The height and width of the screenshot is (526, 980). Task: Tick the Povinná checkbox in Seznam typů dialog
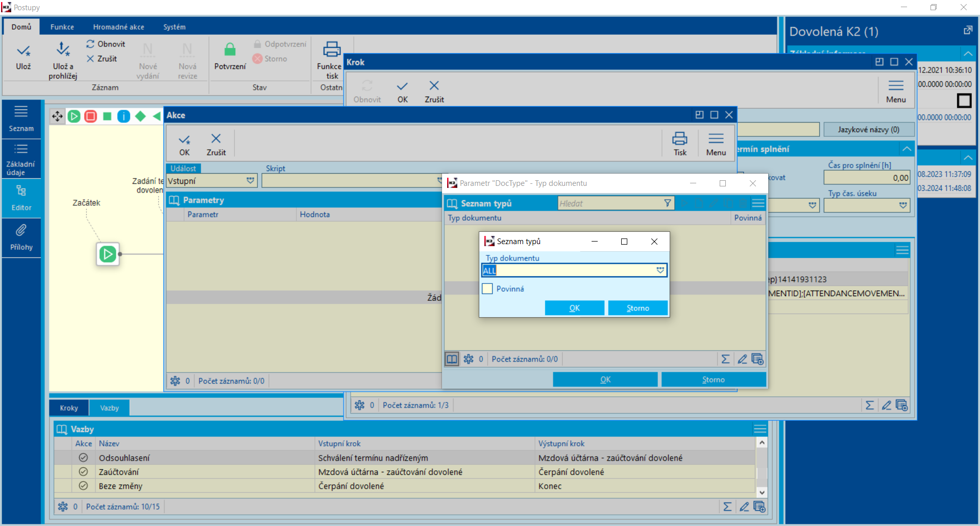click(x=487, y=289)
